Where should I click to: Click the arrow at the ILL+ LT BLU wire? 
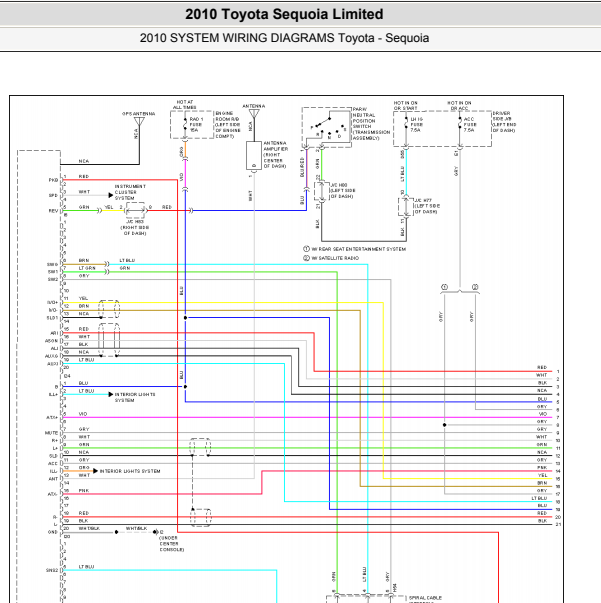pyautogui.click(x=111, y=394)
